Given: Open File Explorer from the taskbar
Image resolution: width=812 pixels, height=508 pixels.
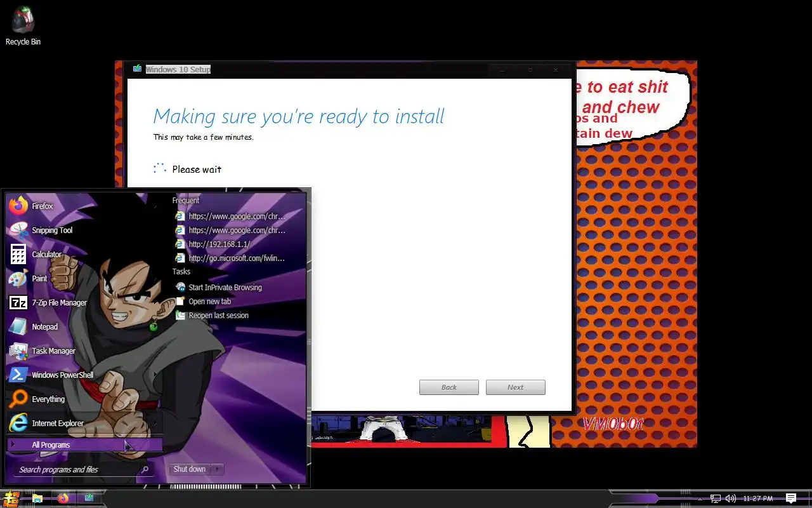Looking at the screenshot, I should tap(37, 498).
